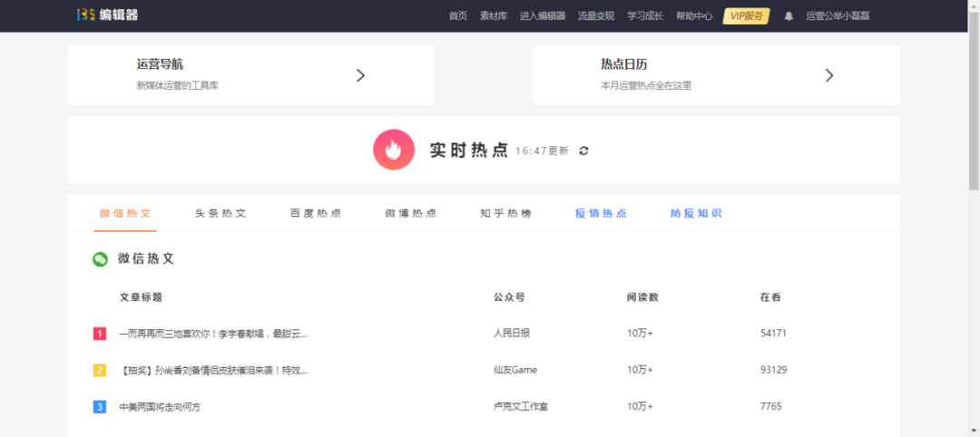Screen dimensions: 980x437
Task: Click the red flame hot-topics icon
Action: (x=394, y=151)
